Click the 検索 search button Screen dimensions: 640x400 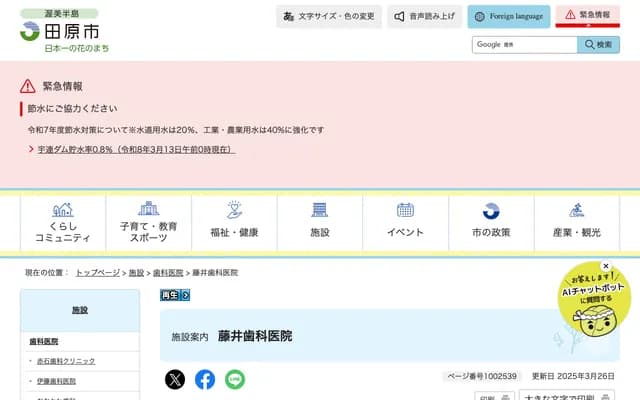(598, 44)
